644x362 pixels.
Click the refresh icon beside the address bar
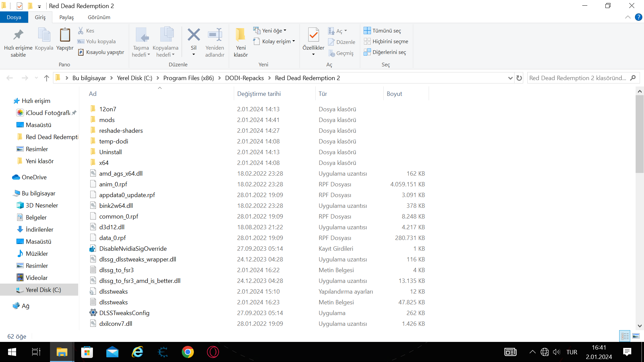pyautogui.click(x=519, y=78)
